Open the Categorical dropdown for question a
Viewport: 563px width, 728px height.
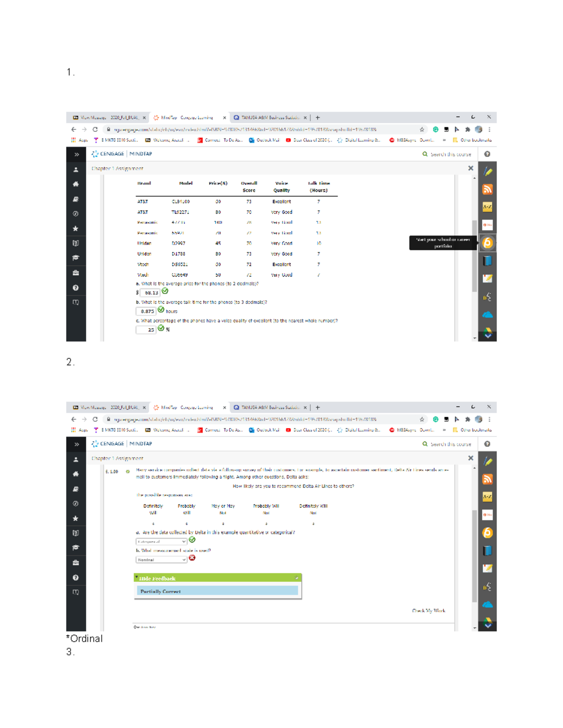pyautogui.click(x=161, y=541)
